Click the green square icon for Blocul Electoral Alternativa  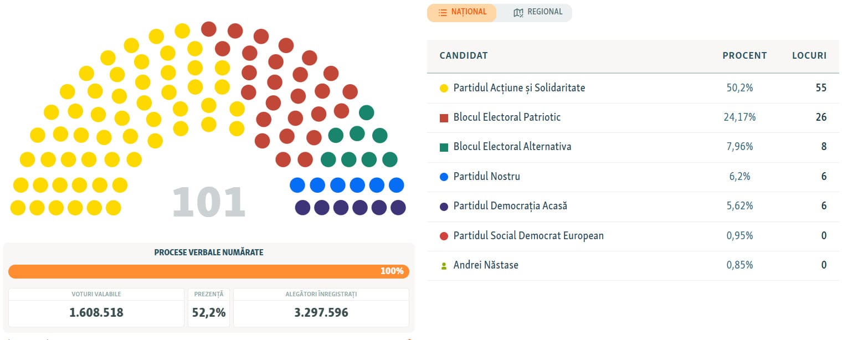[444, 147]
